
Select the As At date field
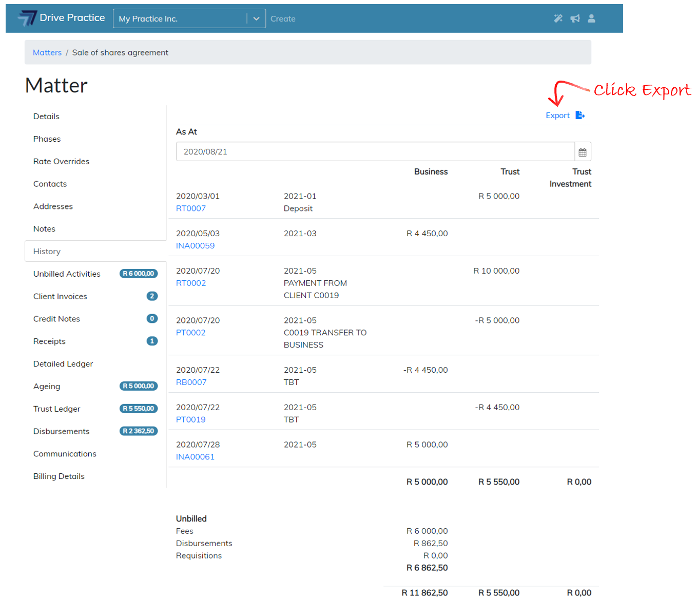click(375, 152)
